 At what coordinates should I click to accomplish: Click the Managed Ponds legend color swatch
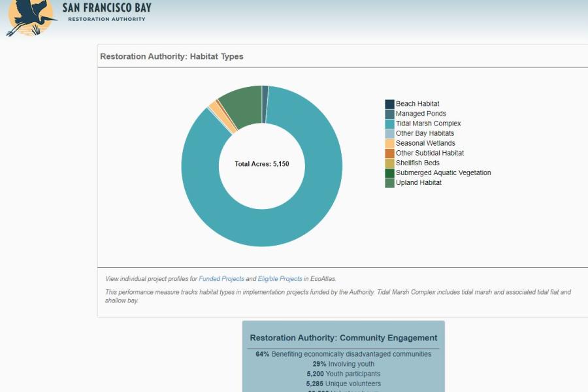pyautogui.click(x=389, y=114)
